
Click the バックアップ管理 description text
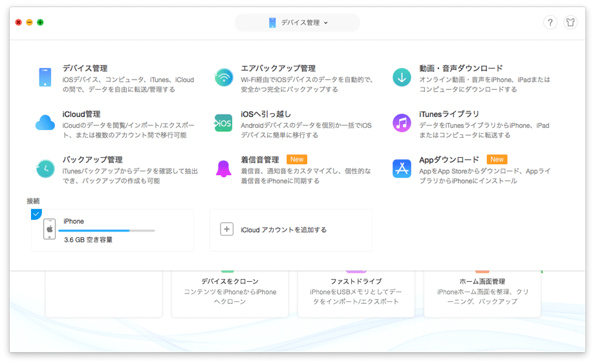click(130, 176)
